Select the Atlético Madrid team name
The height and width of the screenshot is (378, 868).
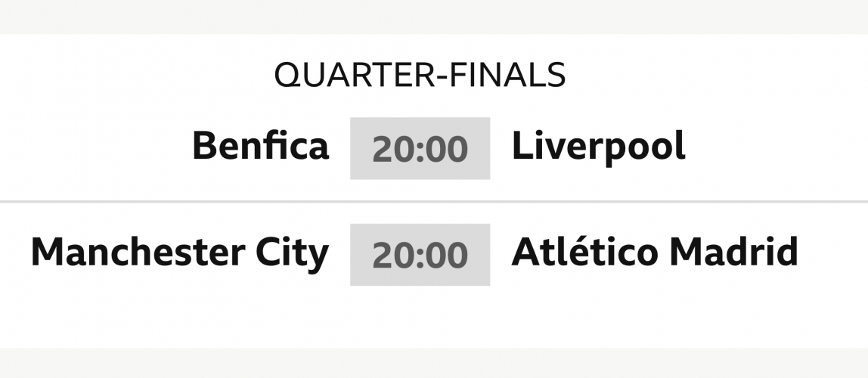coord(655,253)
